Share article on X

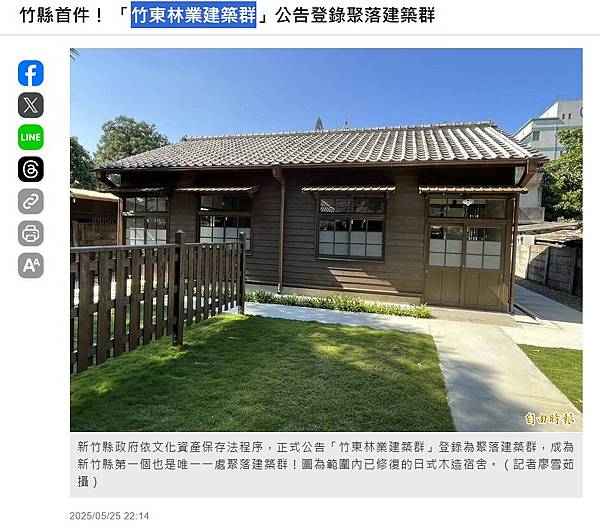[31, 105]
